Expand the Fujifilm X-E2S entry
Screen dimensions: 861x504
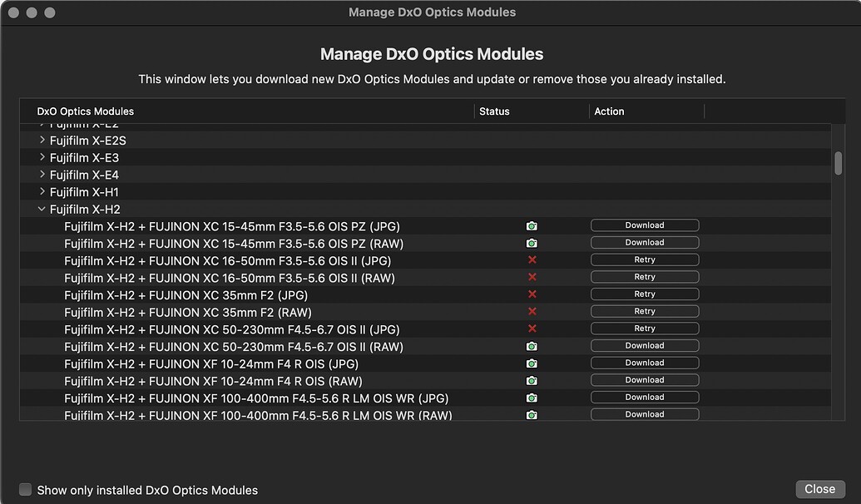pyautogui.click(x=42, y=140)
